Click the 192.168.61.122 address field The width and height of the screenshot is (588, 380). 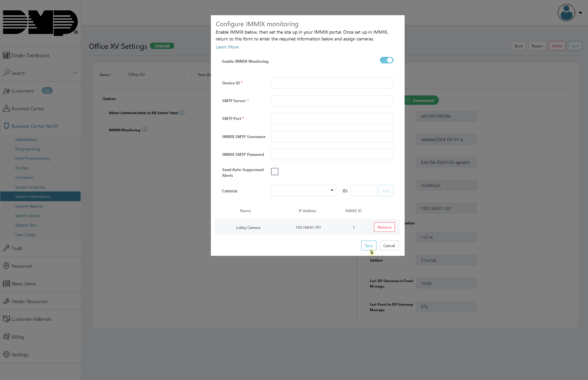pyautogui.click(x=446, y=208)
